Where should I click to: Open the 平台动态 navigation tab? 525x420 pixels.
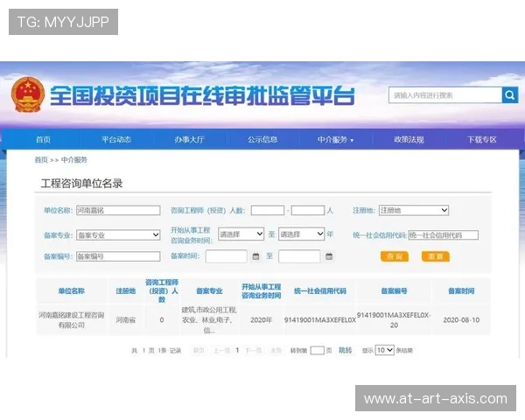pyautogui.click(x=116, y=140)
